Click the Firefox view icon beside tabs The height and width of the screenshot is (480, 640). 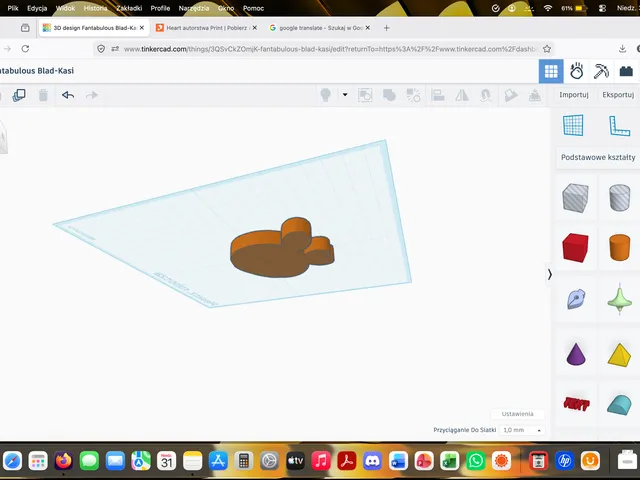pyautogui.click(x=25, y=28)
